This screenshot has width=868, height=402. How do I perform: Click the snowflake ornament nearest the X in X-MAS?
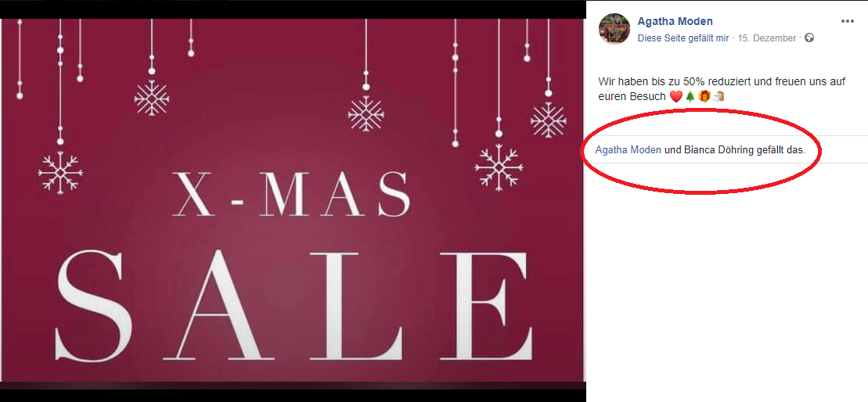(x=151, y=98)
